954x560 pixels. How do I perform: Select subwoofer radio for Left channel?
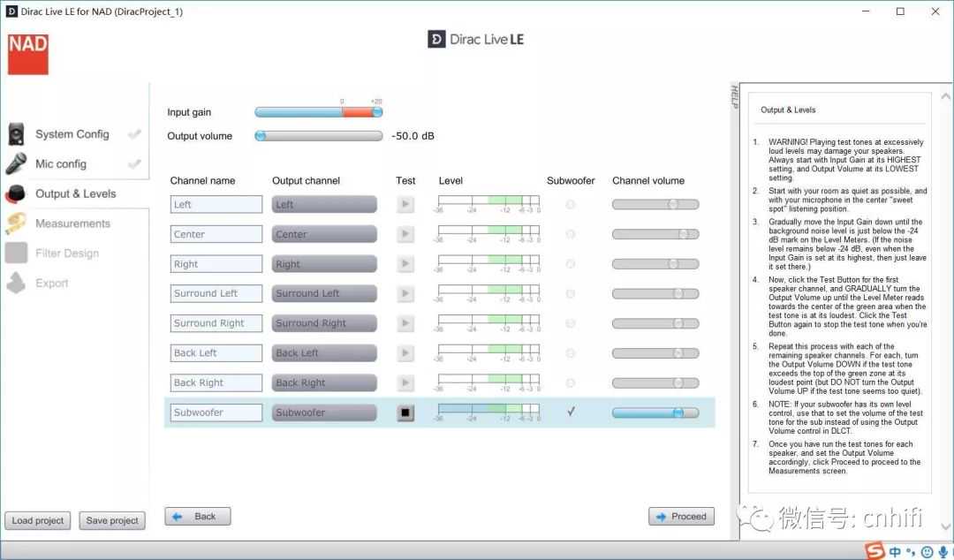click(x=571, y=204)
